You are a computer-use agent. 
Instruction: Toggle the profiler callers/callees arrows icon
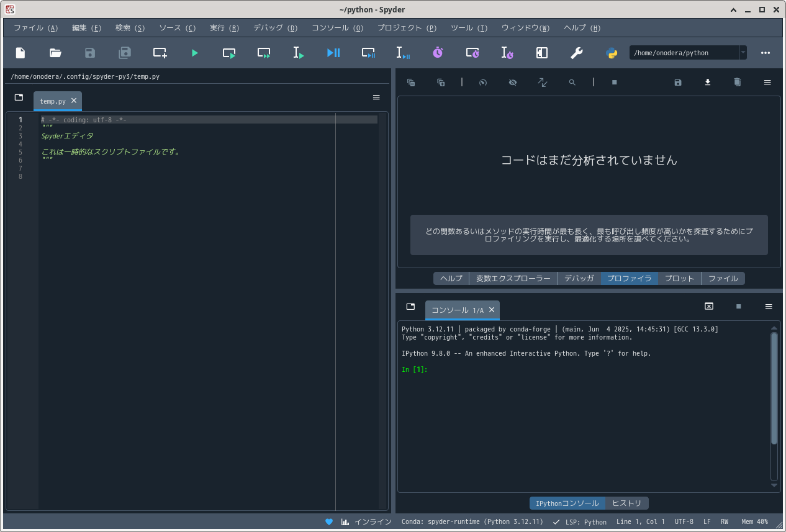coord(543,82)
